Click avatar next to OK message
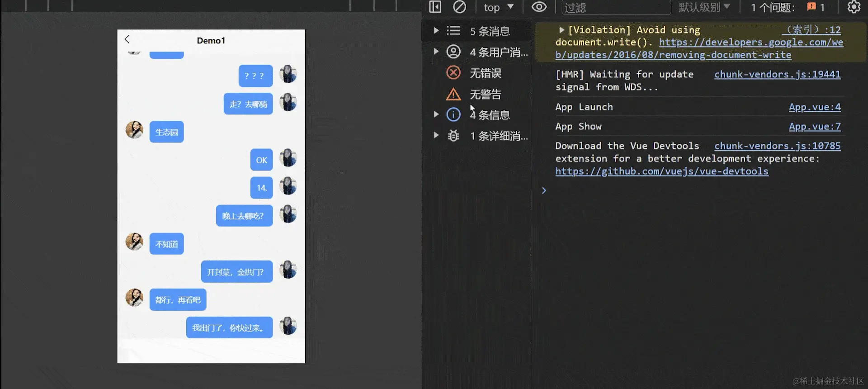Image resolution: width=868 pixels, height=389 pixels. pyautogui.click(x=288, y=158)
